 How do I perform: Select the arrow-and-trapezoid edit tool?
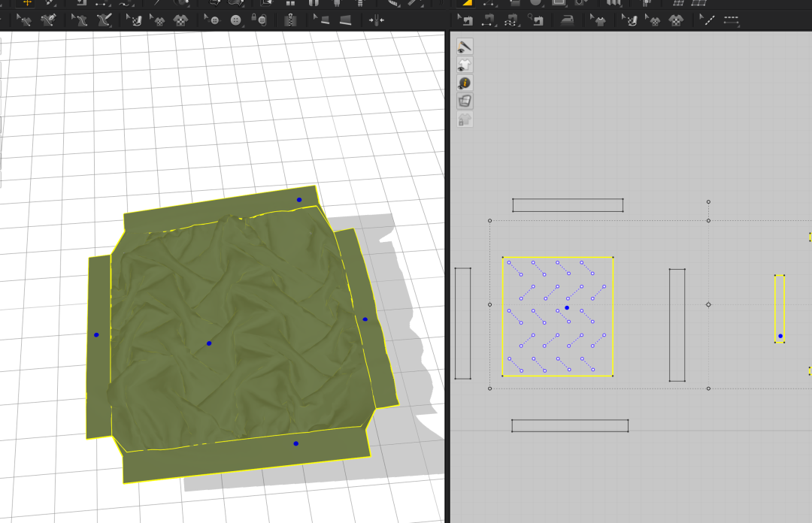322,20
